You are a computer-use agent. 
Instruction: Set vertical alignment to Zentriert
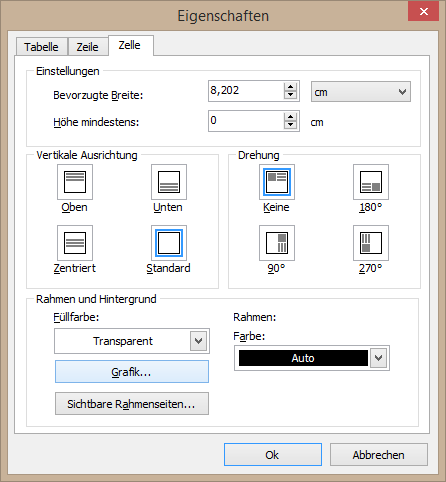(x=75, y=243)
